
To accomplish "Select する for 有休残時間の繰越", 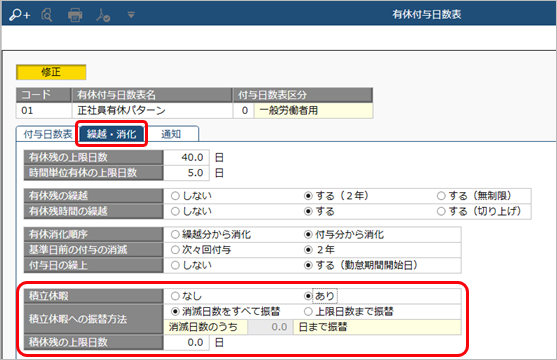I will point(308,211).
